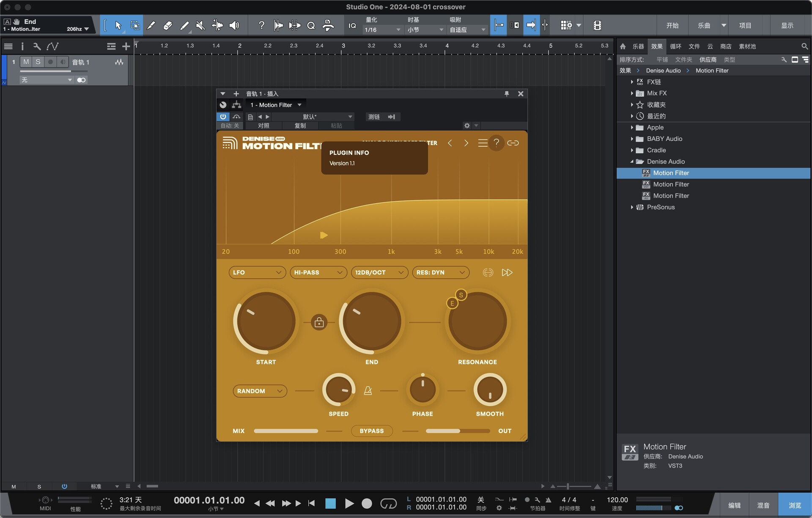
Task: Switch to 文件 browser tab
Action: [x=694, y=47]
